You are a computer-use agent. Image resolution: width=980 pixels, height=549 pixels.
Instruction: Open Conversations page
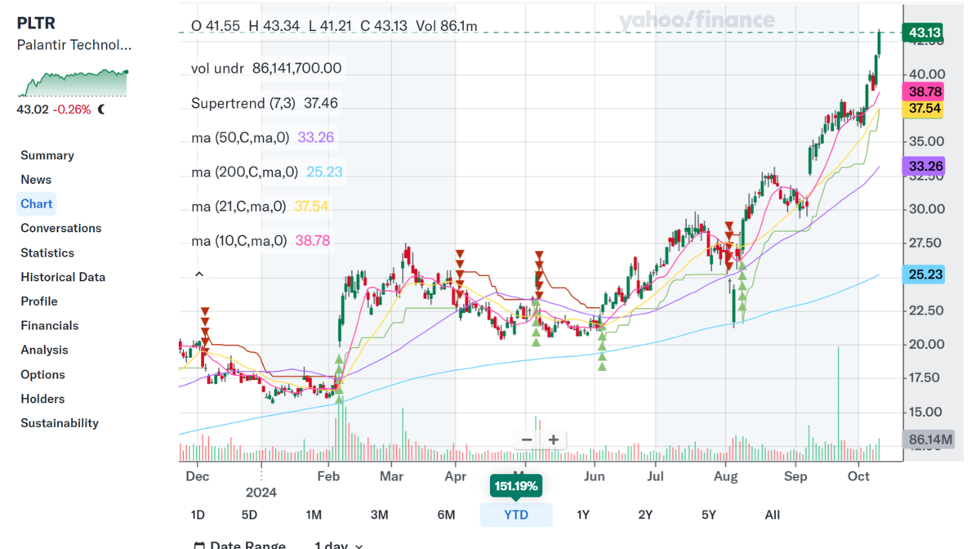pos(61,228)
